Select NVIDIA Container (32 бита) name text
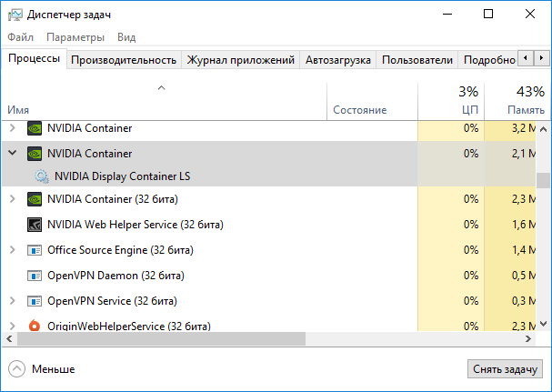This screenshot has width=552, height=392. 113,199
